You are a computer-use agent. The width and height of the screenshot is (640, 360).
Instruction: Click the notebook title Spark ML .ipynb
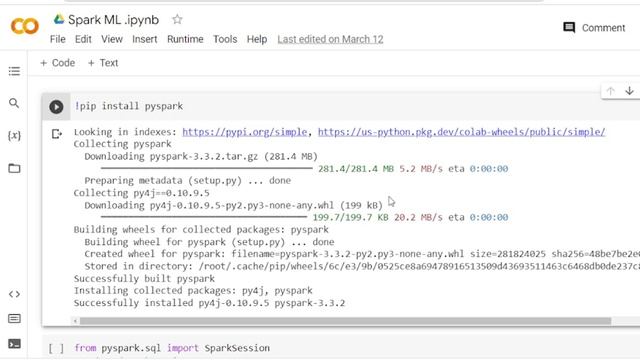(113, 20)
